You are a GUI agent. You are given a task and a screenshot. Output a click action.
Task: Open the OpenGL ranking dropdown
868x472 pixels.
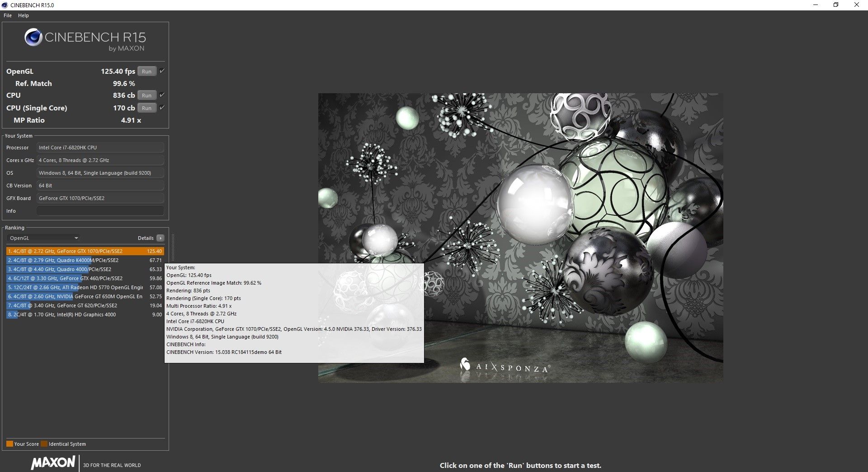(x=43, y=238)
